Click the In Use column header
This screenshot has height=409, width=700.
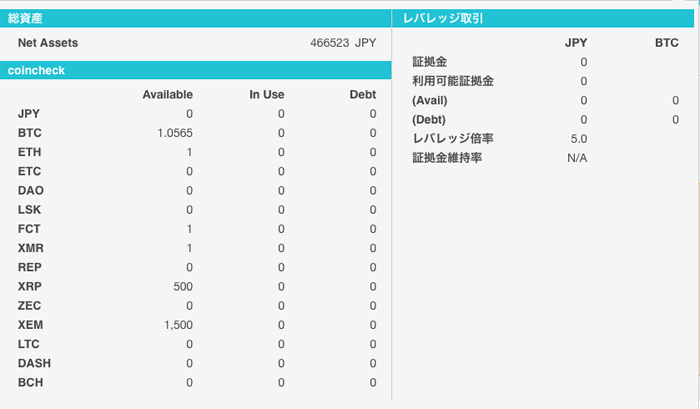267,94
